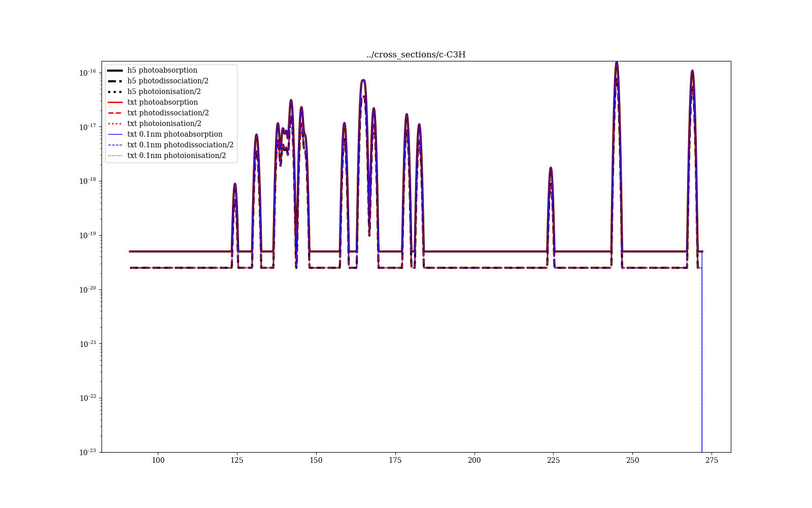Click the plot title ../cross_sections/c-C3H

(416, 55)
